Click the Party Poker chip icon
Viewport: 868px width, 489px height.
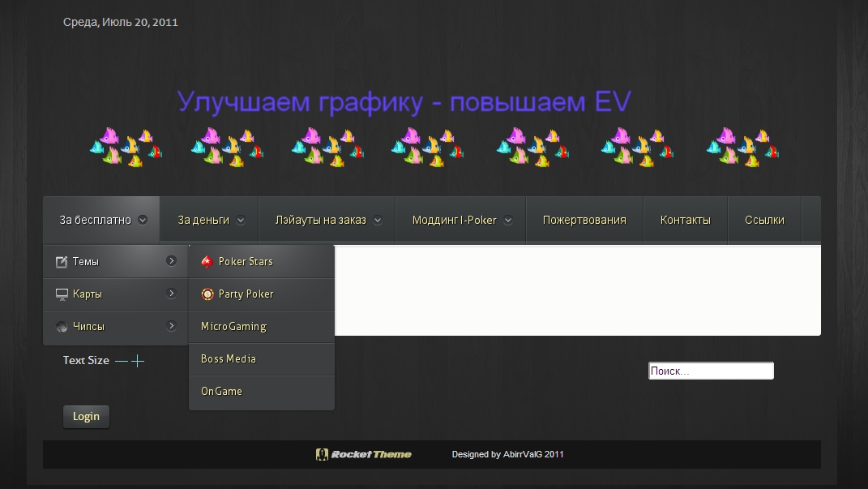click(207, 294)
